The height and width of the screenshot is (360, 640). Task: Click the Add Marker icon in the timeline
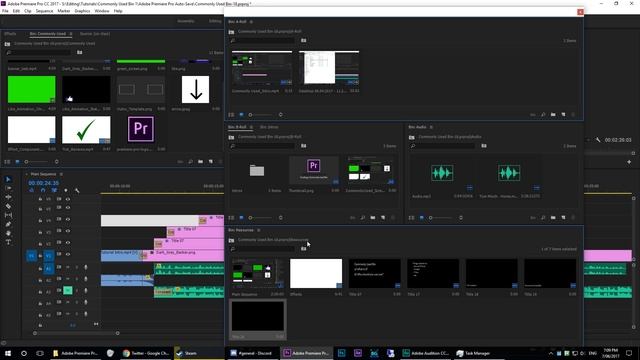tap(66, 191)
